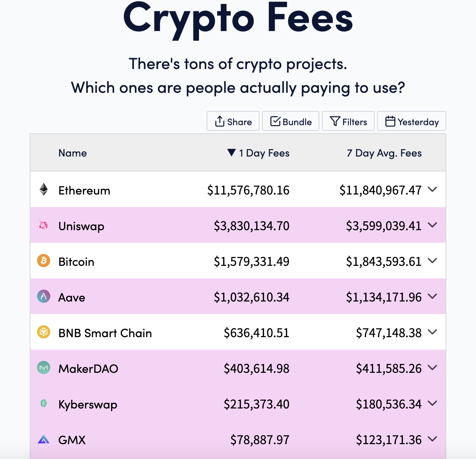
Task: Open the Filters button
Action: [348, 121]
